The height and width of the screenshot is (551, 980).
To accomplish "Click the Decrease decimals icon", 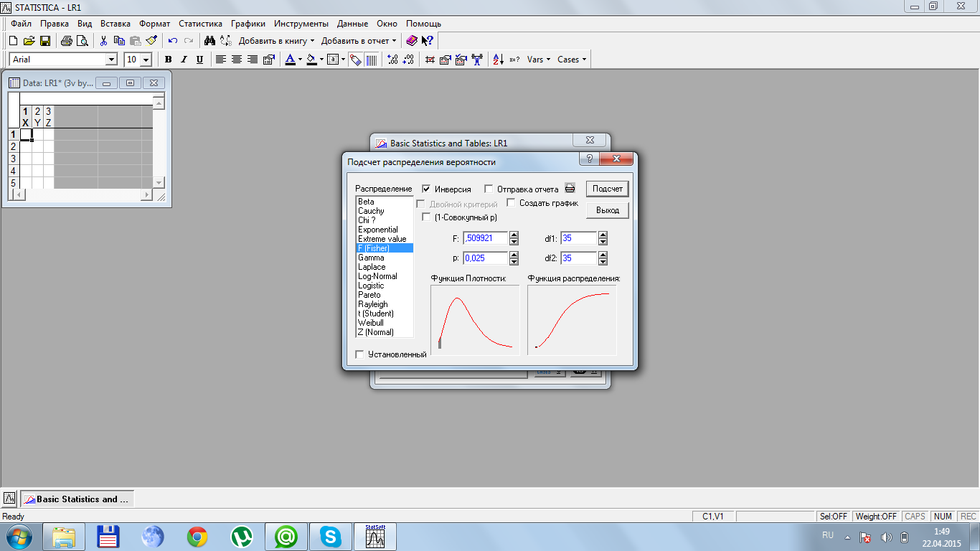I will [408, 60].
